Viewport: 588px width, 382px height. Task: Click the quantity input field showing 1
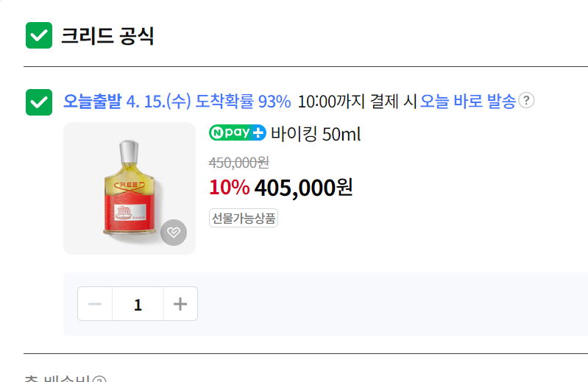(x=138, y=304)
